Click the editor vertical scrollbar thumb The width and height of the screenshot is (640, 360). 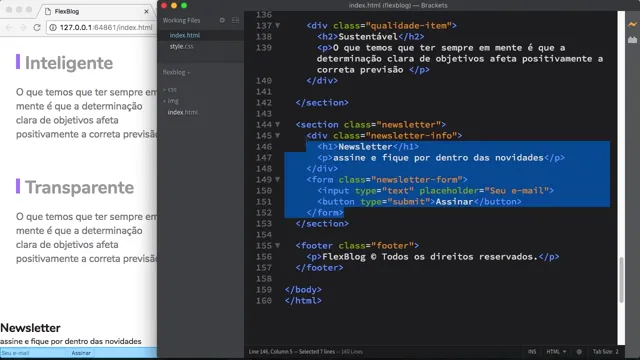(x=621, y=280)
